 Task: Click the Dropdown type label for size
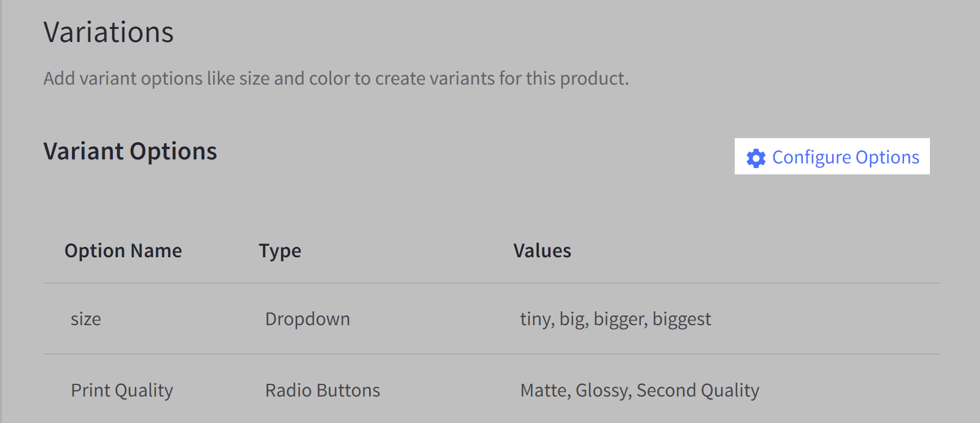point(307,319)
